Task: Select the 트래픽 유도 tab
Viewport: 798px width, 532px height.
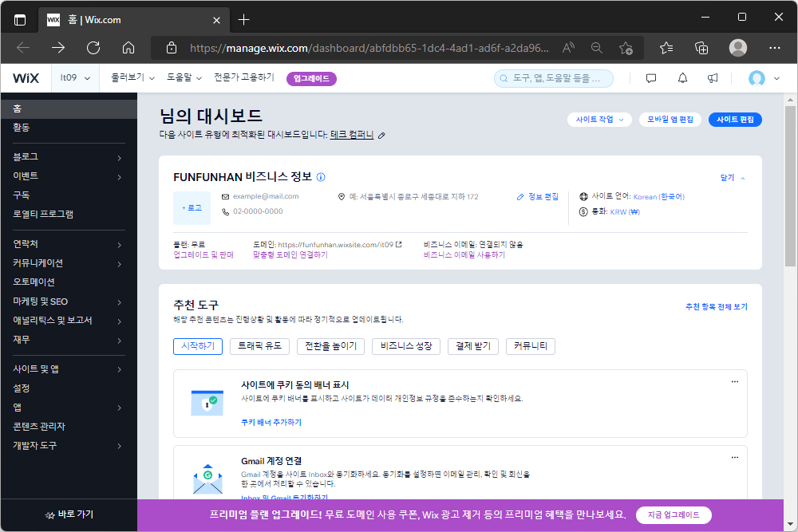Action: pos(259,346)
